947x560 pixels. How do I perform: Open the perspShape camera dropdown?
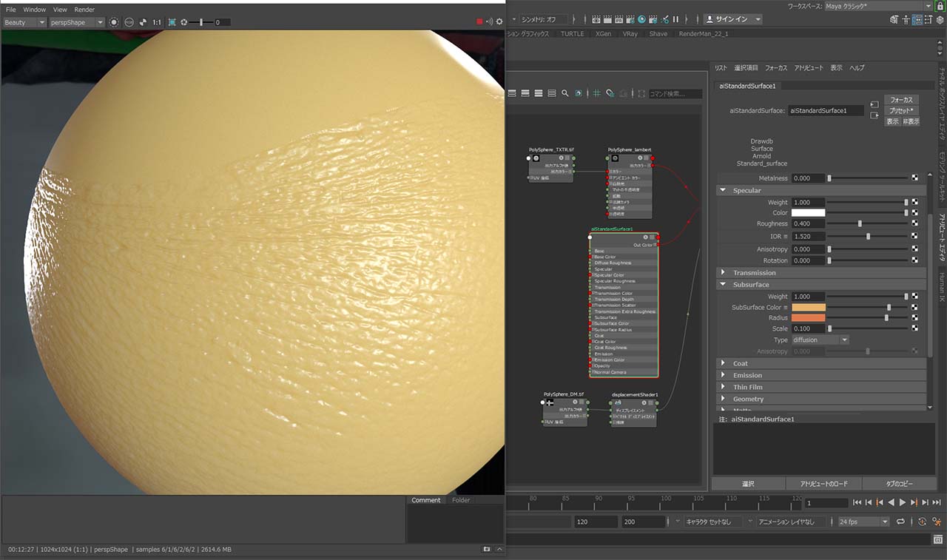78,22
